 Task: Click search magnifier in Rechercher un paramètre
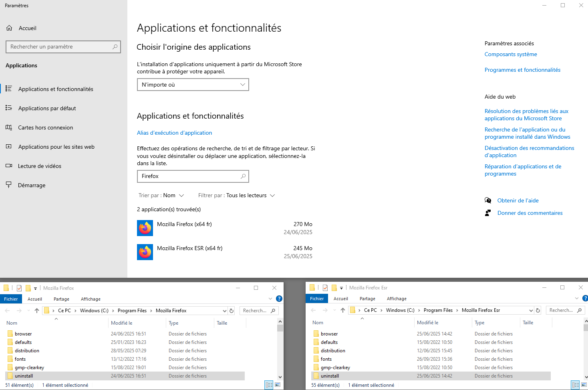pyautogui.click(x=115, y=47)
